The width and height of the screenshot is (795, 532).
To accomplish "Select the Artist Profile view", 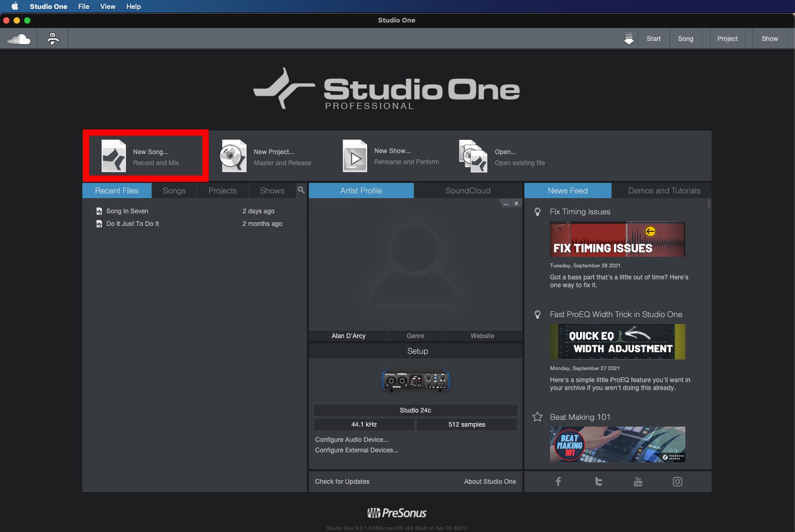I will point(361,190).
